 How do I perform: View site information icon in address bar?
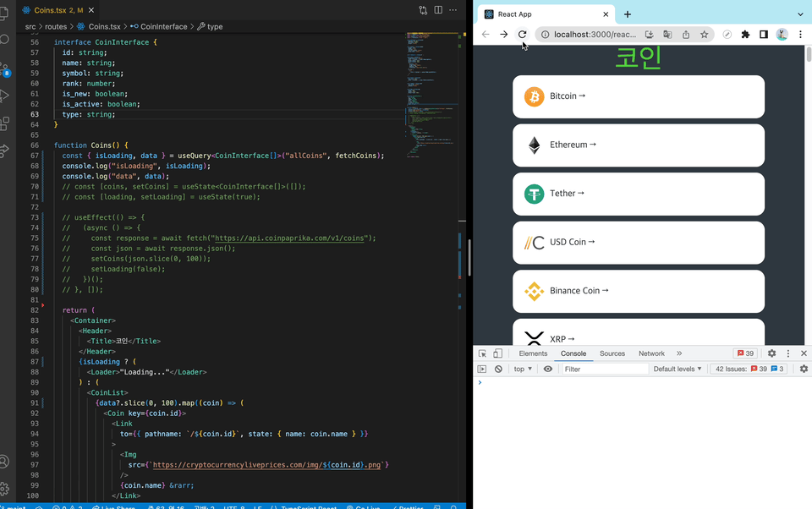pos(545,34)
